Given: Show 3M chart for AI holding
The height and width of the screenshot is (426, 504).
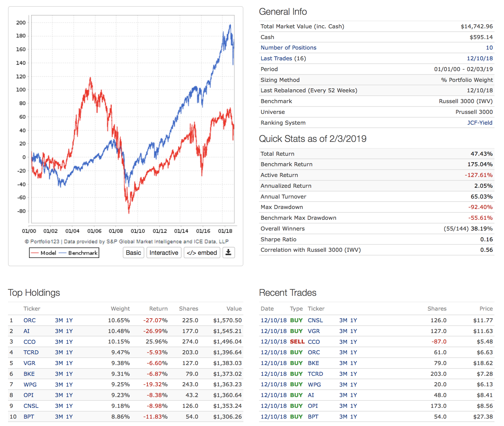Looking at the screenshot, I should point(59,331).
